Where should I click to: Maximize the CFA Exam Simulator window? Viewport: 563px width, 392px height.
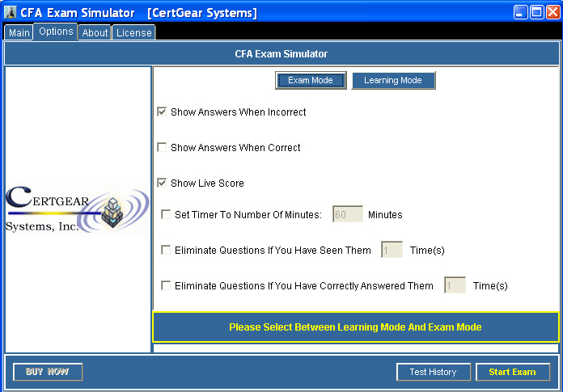[537, 13]
